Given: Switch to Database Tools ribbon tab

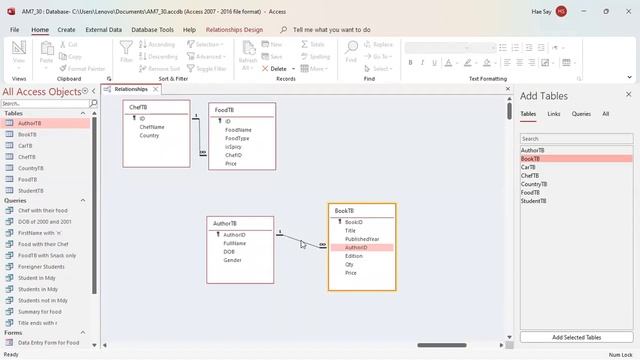Looking at the screenshot, I should [153, 29].
